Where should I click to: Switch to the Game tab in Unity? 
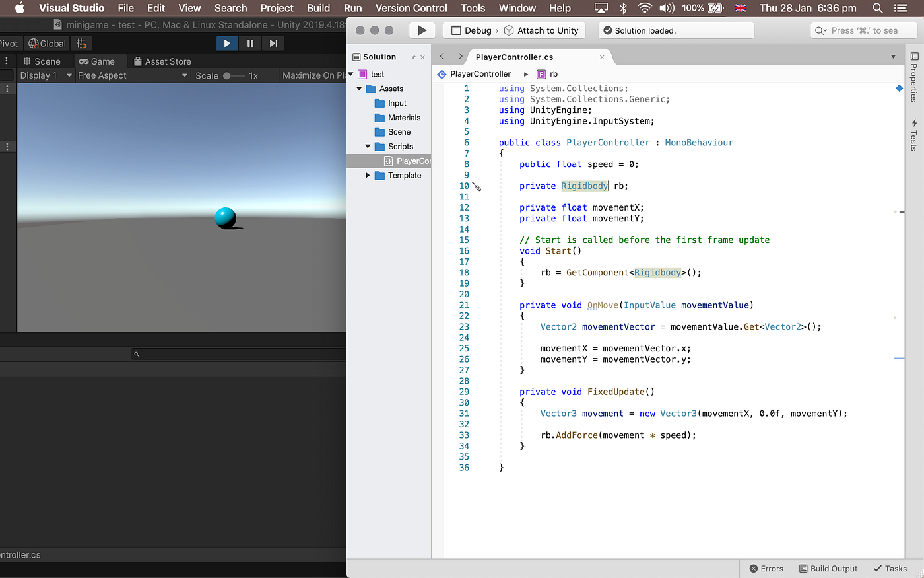pyautogui.click(x=97, y=61)
